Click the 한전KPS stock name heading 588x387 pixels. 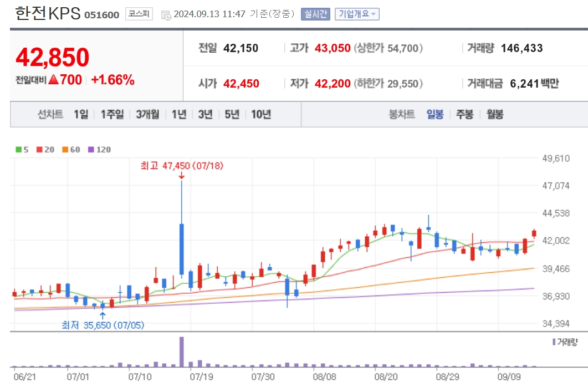pyautogui.click(x=48, y=13)
